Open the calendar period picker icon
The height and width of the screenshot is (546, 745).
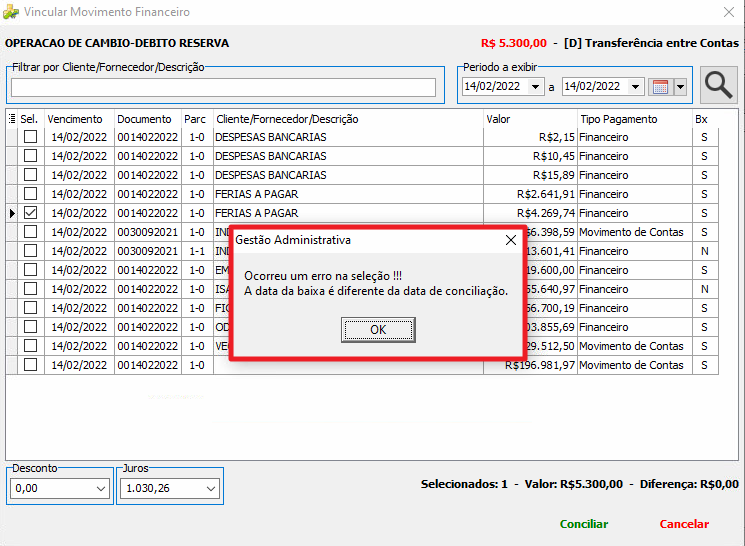pos(660,86)
